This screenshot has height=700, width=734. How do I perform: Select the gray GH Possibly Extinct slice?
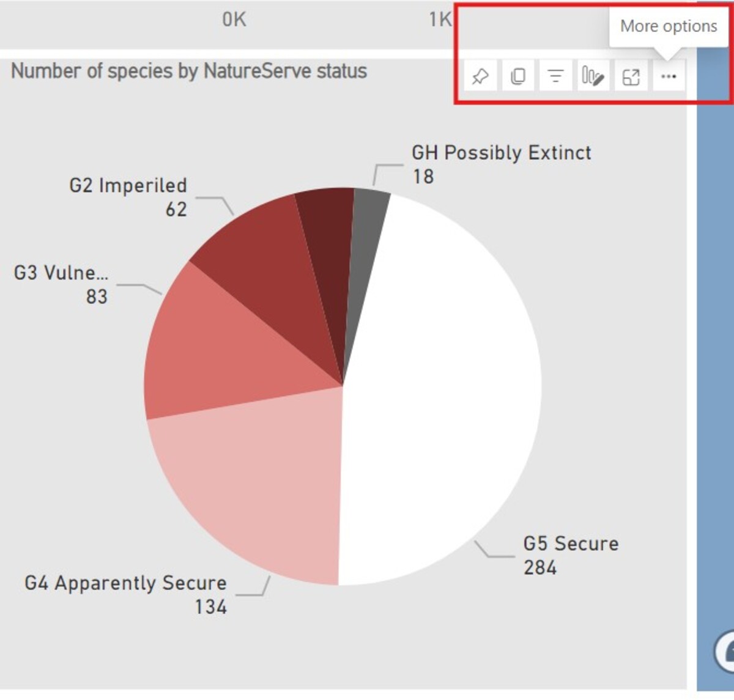(367, 232)
